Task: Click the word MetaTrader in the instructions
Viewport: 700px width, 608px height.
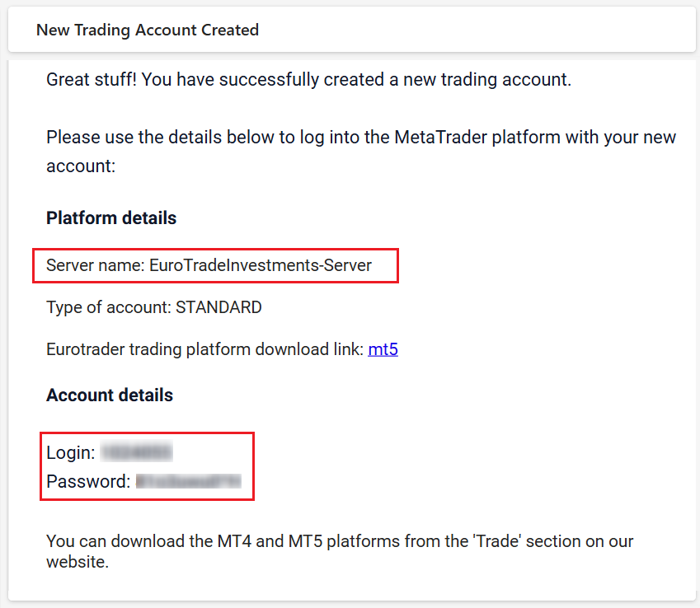Action: coord(444,137)
